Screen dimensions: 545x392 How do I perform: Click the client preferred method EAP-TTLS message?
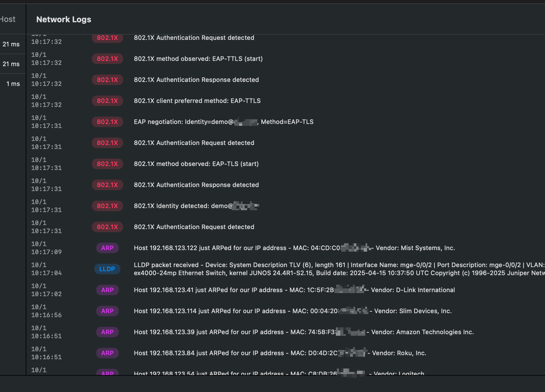click(197, 101)
